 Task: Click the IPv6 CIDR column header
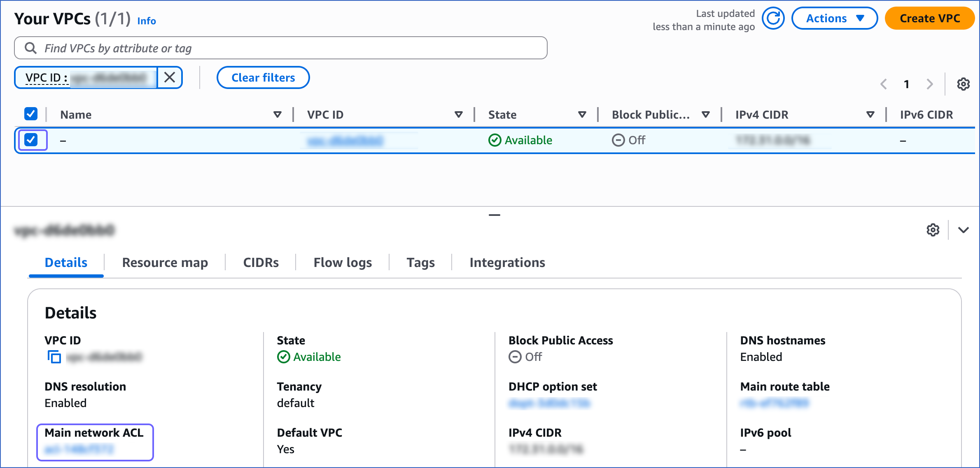(926, 115)
